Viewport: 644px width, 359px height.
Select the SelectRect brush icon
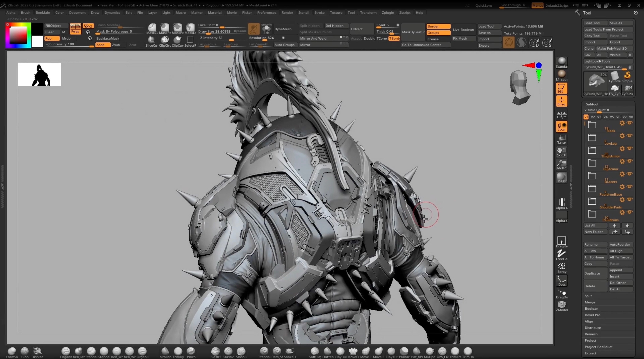click(190, 41)
